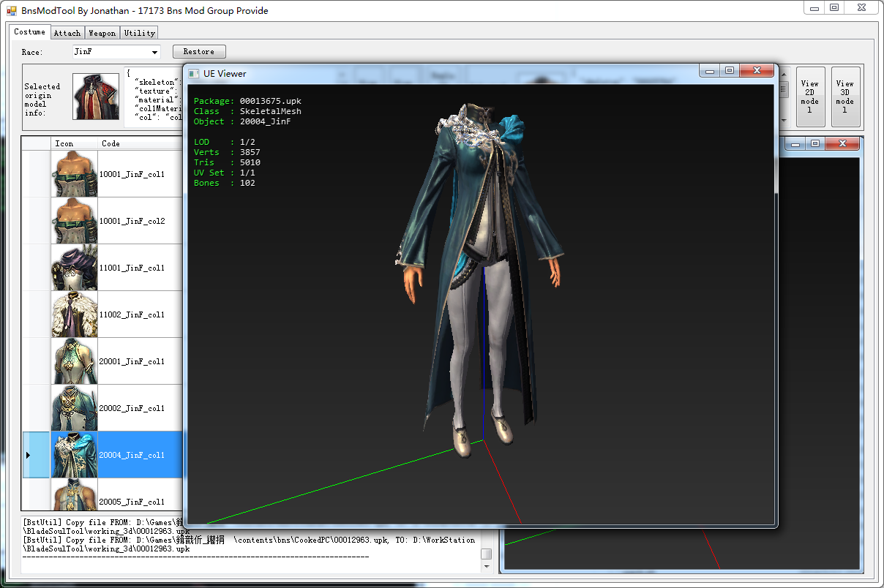Image resolution: width=884 pixels, height=588 pixels.
Task: Click the Bones 102 text in viewer
Action: [x=225, y=183]
